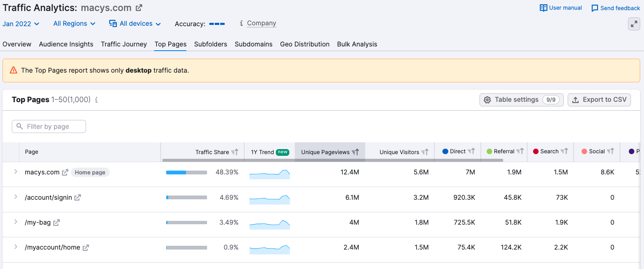Click the Send feedback link
The image size is (644, 269).
click(616, 8)
